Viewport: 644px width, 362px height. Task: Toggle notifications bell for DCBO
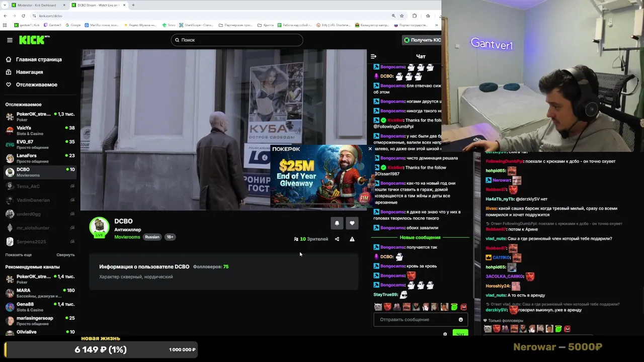click(337, 223)
